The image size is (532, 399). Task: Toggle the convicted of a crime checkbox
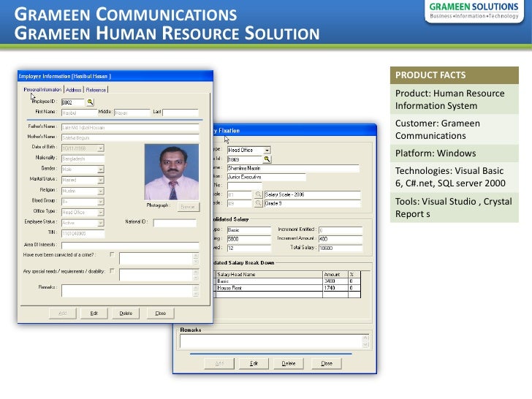(x=112, y=254)
